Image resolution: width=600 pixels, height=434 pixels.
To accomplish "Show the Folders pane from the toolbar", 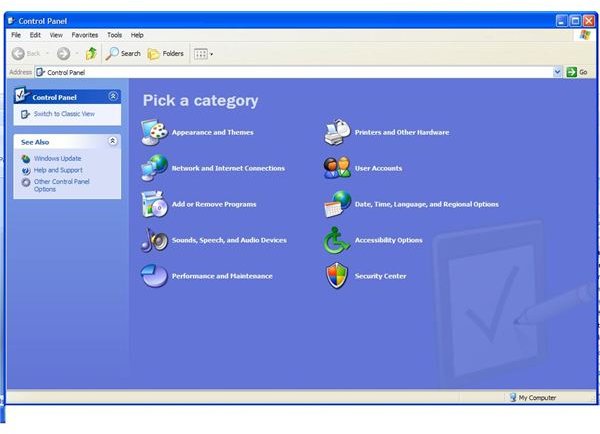I will click(x=165, y=54).
